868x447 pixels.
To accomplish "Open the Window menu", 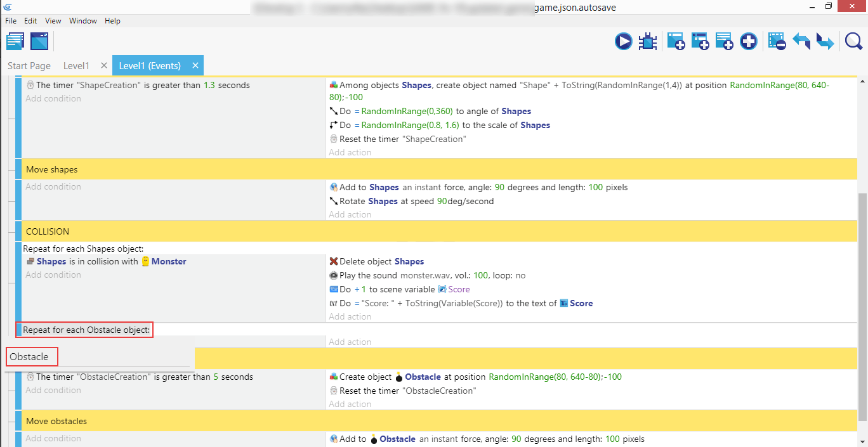I will [x=82, y=21].
